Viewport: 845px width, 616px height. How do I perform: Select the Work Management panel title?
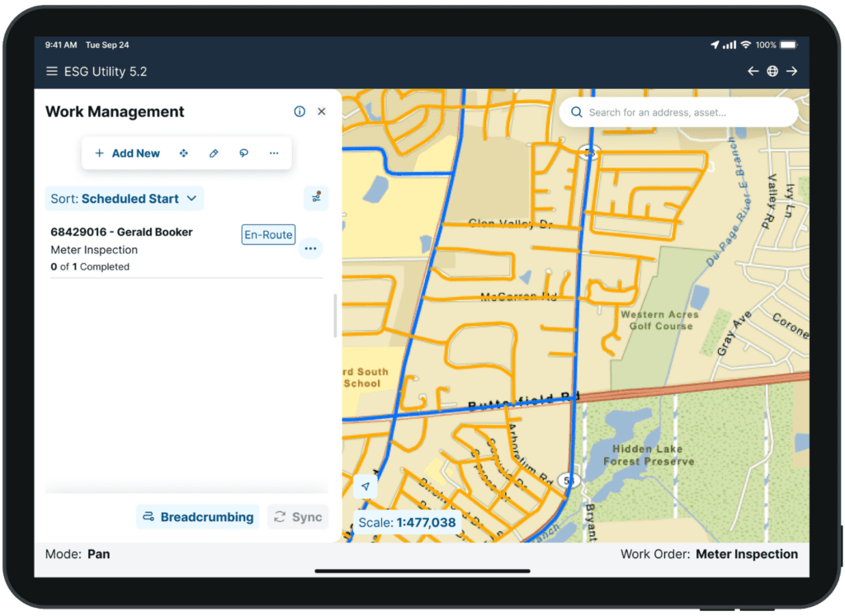pyautogui.click(x=116, y=111)
